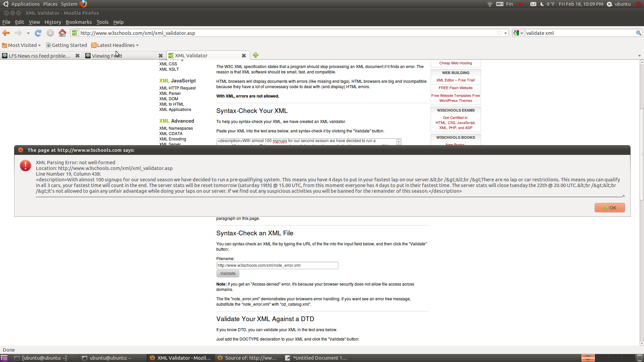Click the Reload page icon
Viewport: 644px width, 362px height.
pyautogui.click(x=38, y=33)
